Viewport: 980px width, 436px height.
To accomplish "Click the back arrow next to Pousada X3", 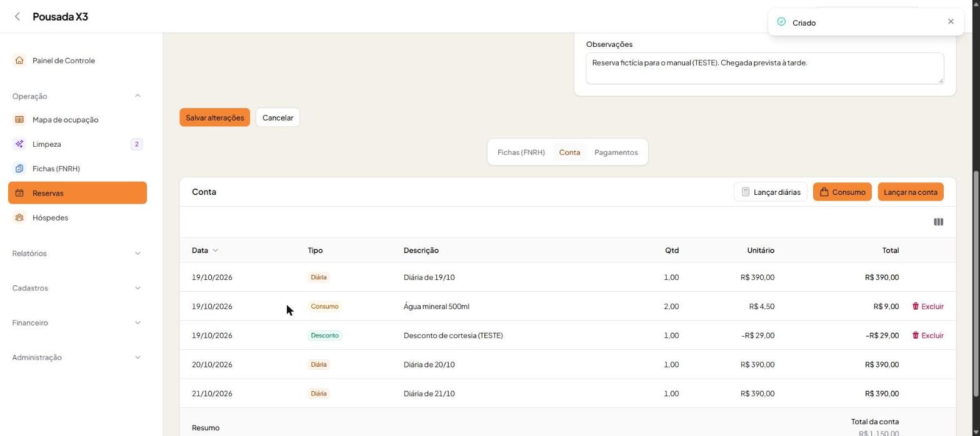I will pyautogui.click(x=17, y=17).
